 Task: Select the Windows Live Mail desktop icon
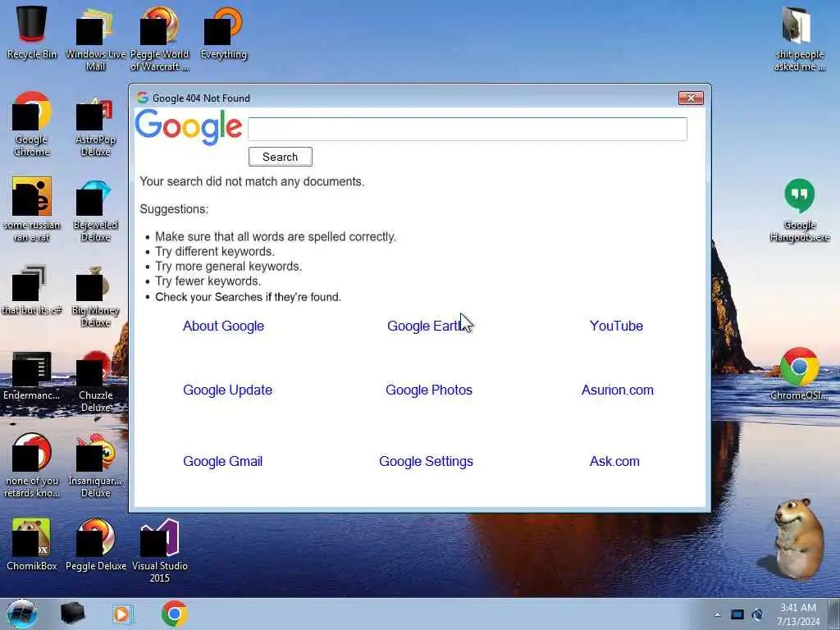tap(95, 39)
